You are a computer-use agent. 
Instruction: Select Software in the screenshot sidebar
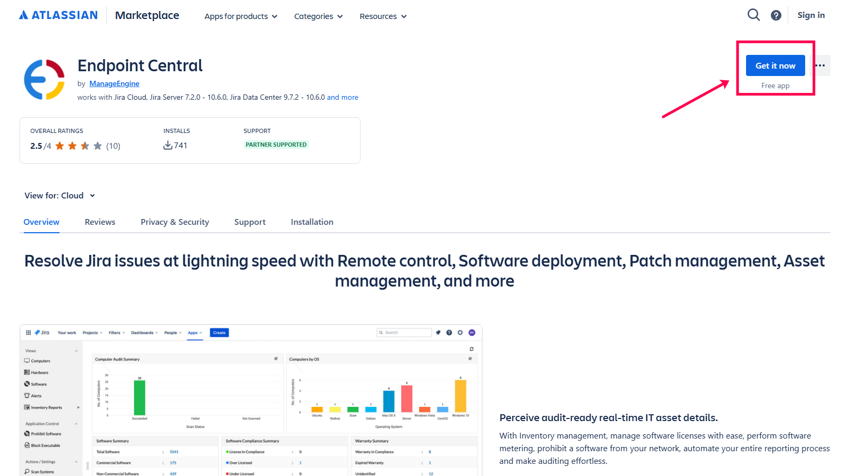pyautogui.click(x=35, y=384)
